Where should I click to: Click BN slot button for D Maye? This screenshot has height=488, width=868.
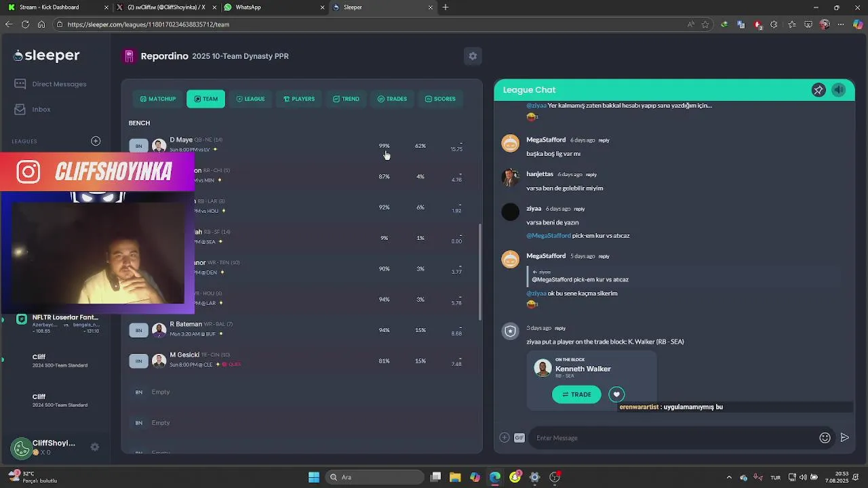coord(138,146)
